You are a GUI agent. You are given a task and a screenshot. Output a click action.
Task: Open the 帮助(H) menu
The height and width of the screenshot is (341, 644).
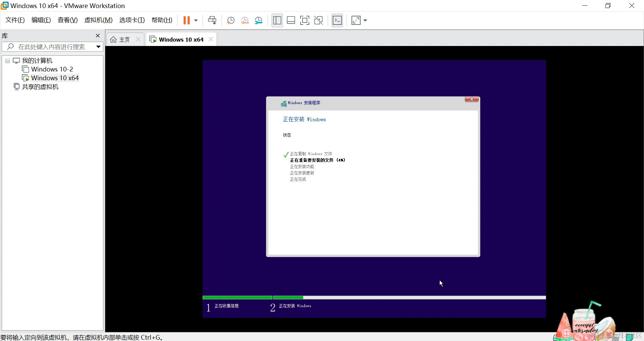point(162,20)
